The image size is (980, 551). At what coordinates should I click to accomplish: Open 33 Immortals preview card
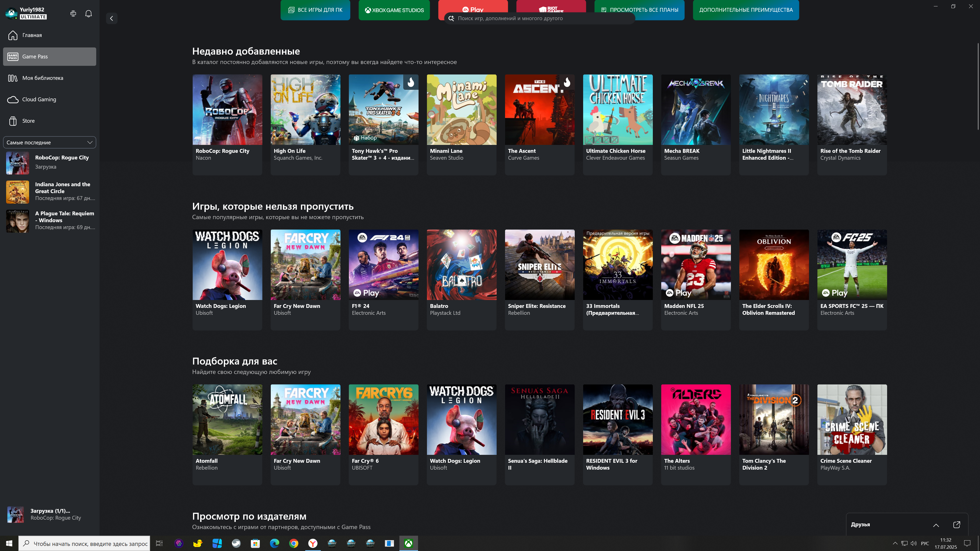(618, 280)
